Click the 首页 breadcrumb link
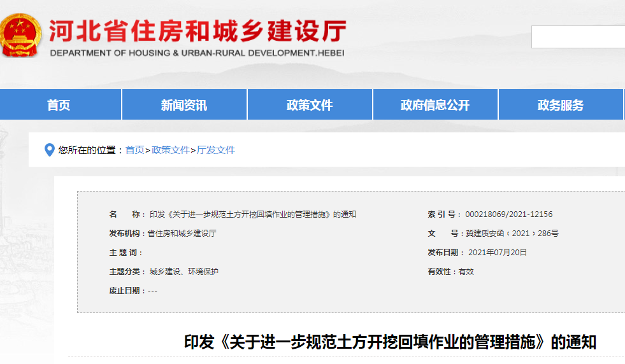This screenshot has width=625, height=364. [134, 150]
